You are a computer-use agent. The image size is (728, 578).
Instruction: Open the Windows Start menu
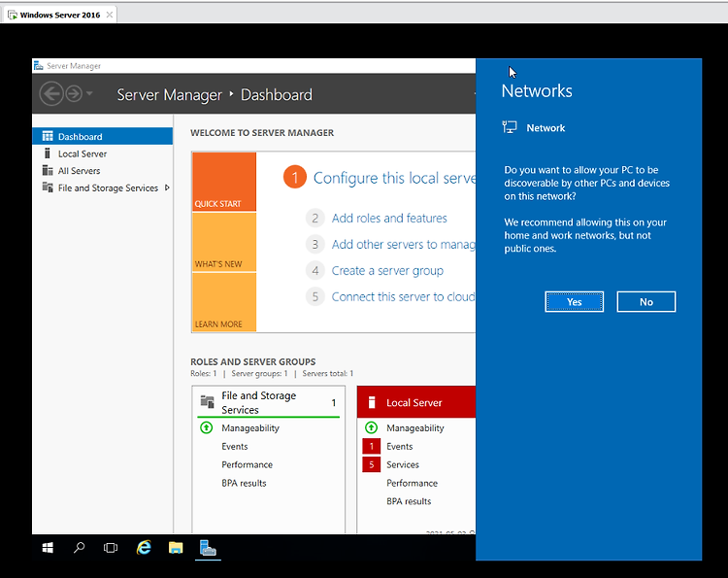click(x=48, y=548)
